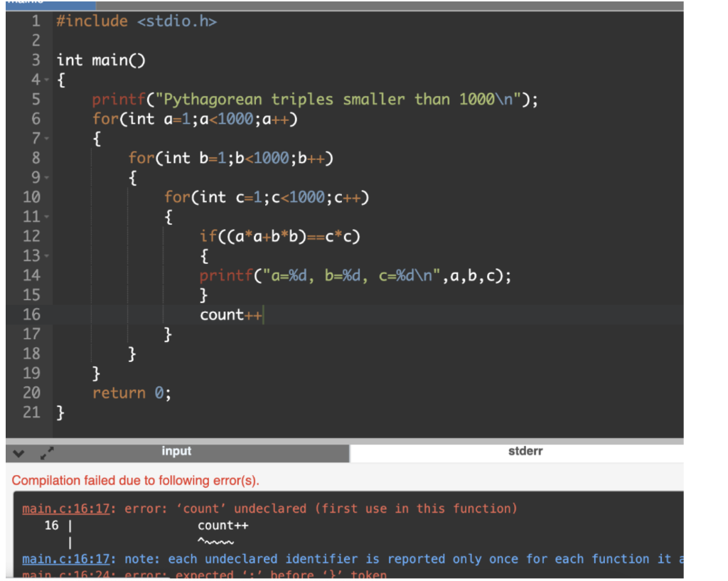Screen dimensions: 728x581
Task: Click the if condition on line 12
Action: point(280,236)
